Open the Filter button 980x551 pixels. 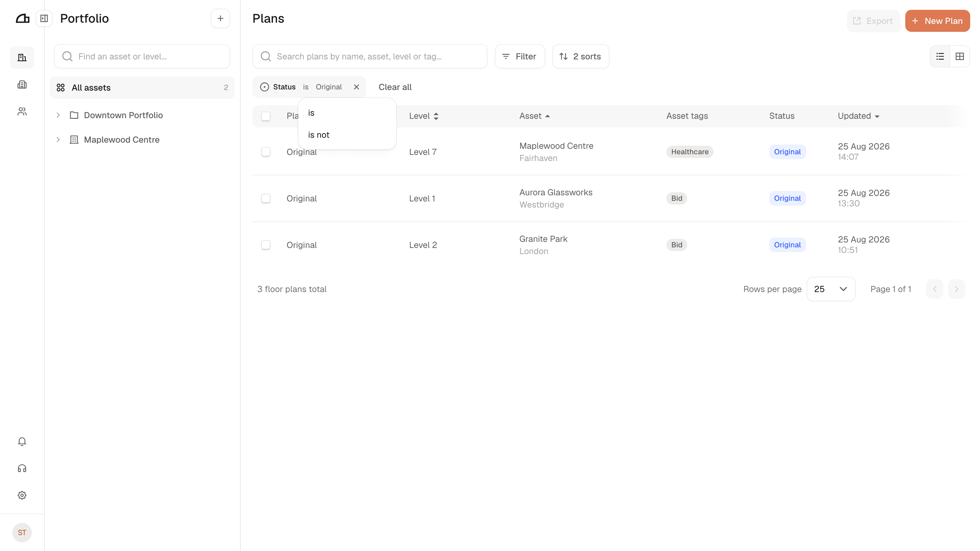coord(520,56)
